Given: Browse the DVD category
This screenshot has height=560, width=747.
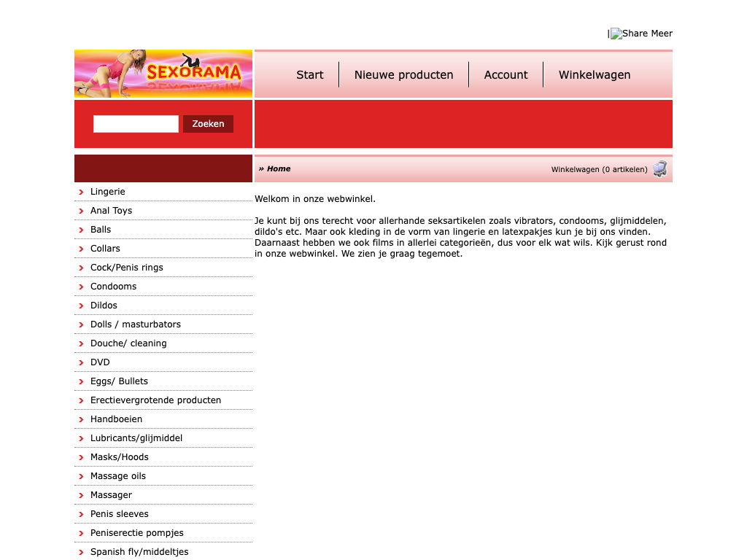Looking at the screenshot, I should [x=100, y=362].
